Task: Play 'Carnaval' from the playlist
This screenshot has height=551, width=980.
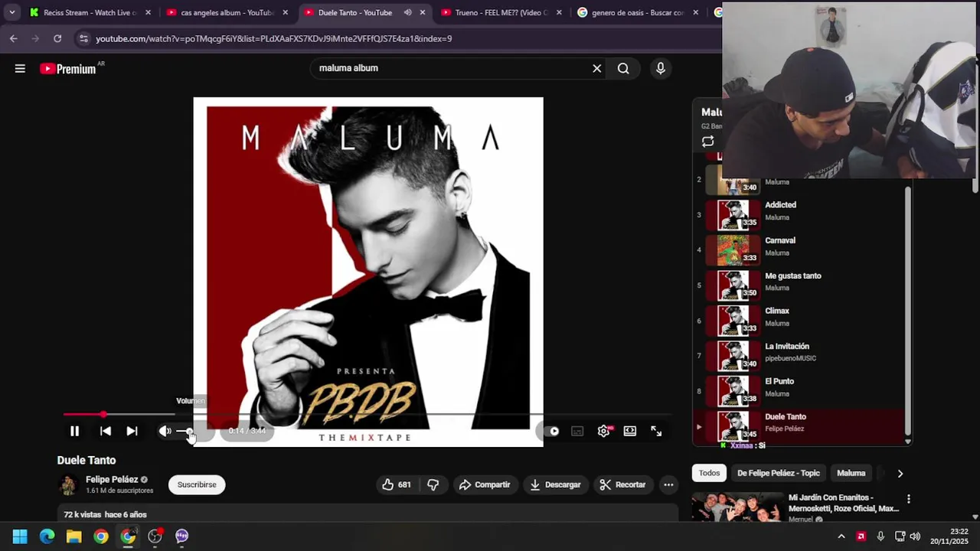Action: tap(799, 249)
